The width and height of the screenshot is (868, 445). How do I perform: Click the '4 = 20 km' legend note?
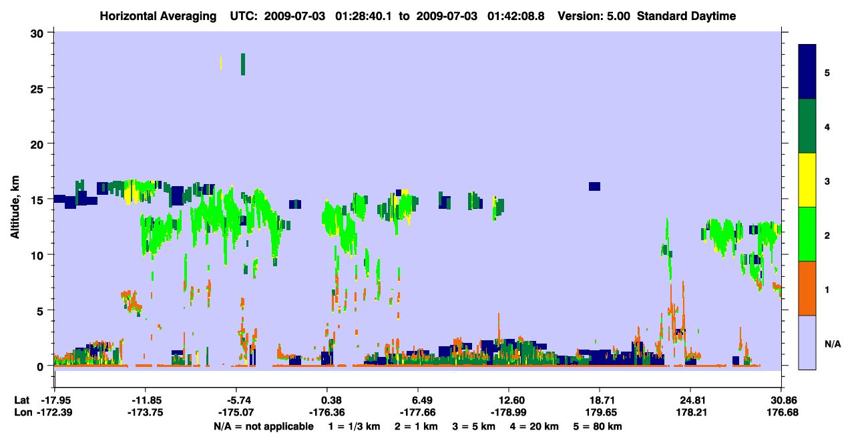[x=534, y=426]
